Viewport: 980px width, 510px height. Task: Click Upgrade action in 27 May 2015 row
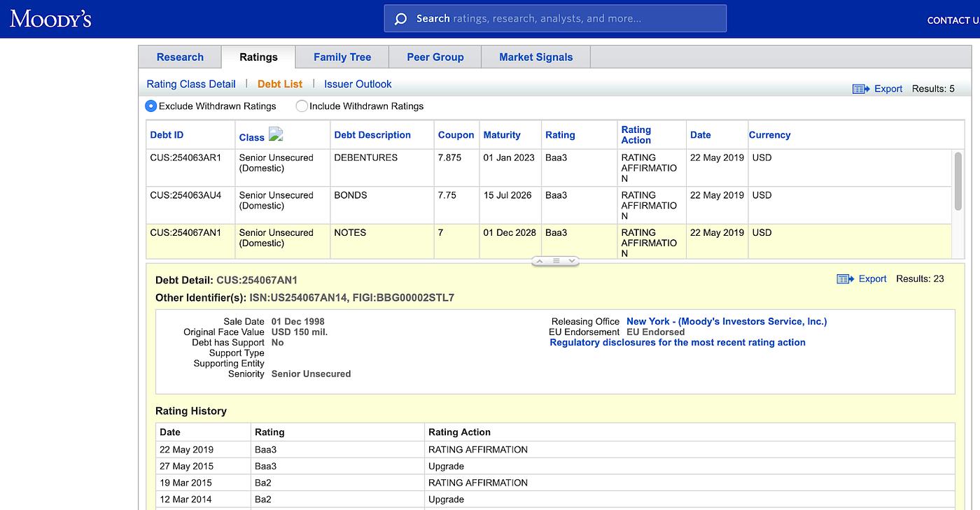point(447,467)
